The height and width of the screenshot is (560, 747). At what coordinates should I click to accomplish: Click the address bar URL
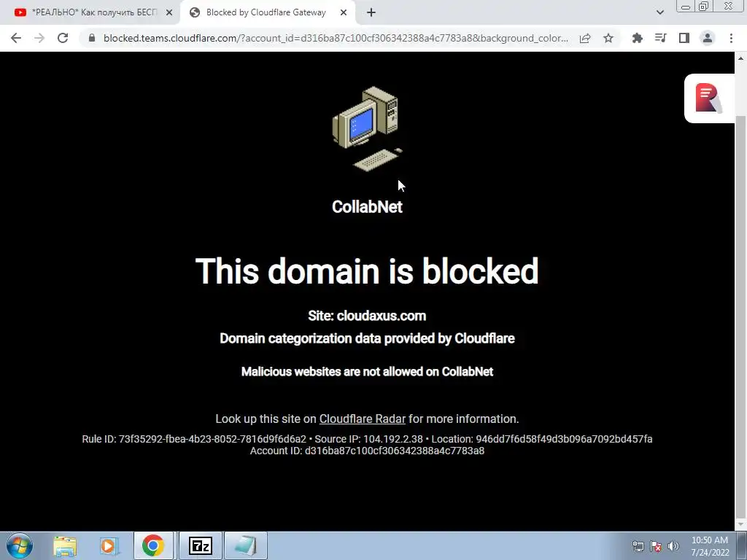[336, 38]
